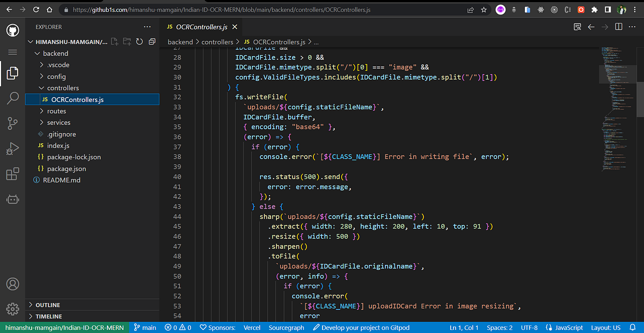The width and height of the screenshot is (644, 333).
Task: Click the Vercel link in status bar
Action: point(252,327)
